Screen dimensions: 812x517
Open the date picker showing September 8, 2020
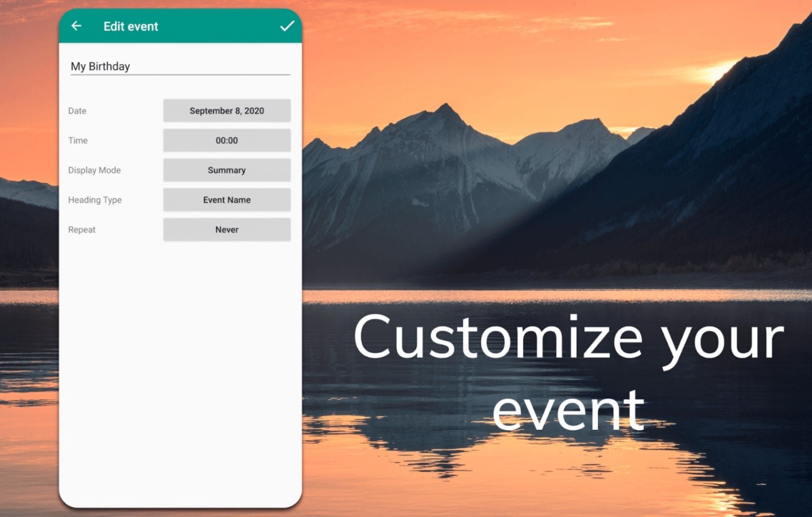[226, 110]
